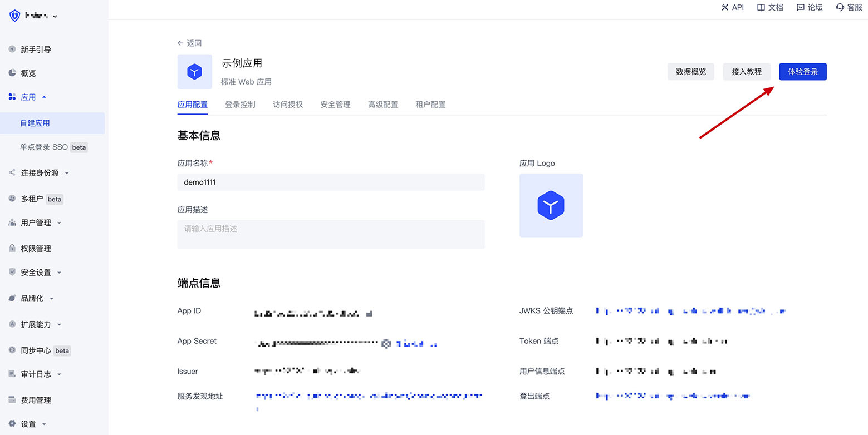Switch to the 登录控制 tab
Viewport: 868px width, 435px height.
pyautogui.click(x=240, y=105)
